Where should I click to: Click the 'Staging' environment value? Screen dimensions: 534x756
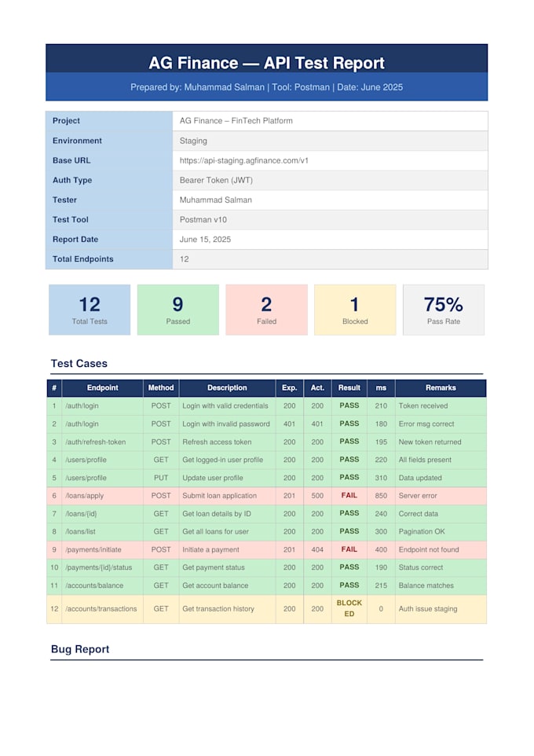coord(193,141)
